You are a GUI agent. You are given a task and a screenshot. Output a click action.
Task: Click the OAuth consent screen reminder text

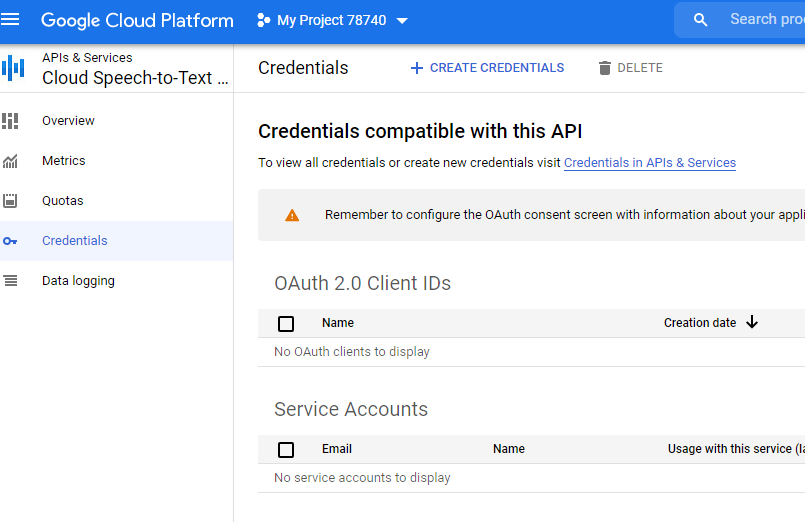click(x=565, y=215)
